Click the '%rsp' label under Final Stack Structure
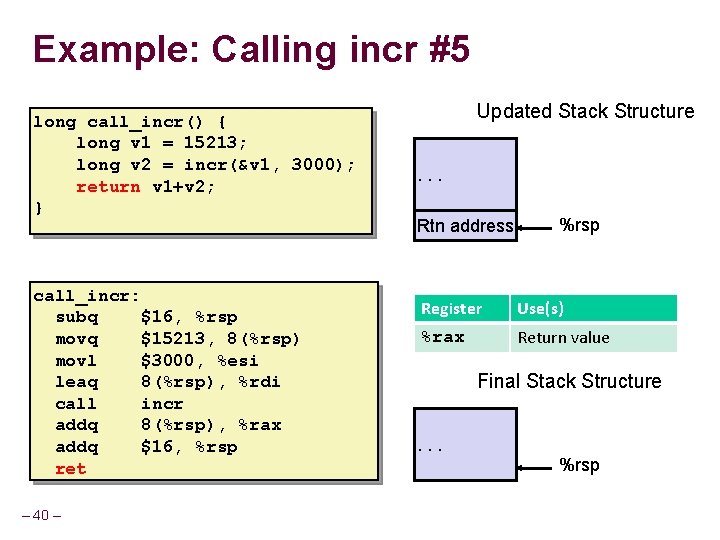Image resolution: width=720 pixels, height=540 pixels. (x=579, y=465)
